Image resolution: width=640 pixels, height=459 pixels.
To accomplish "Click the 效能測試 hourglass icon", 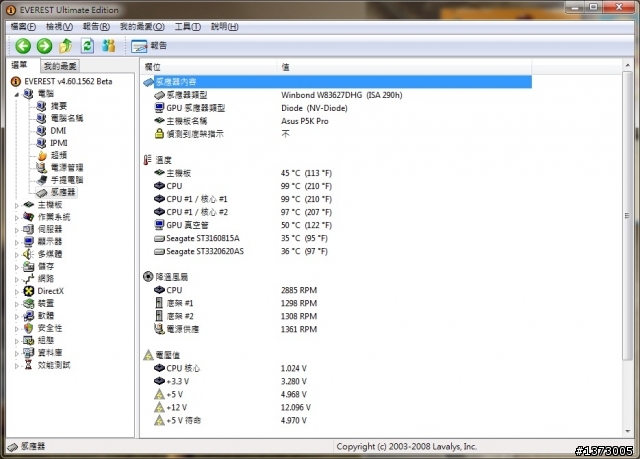I will pyautogui.click(x=29, y=365).
